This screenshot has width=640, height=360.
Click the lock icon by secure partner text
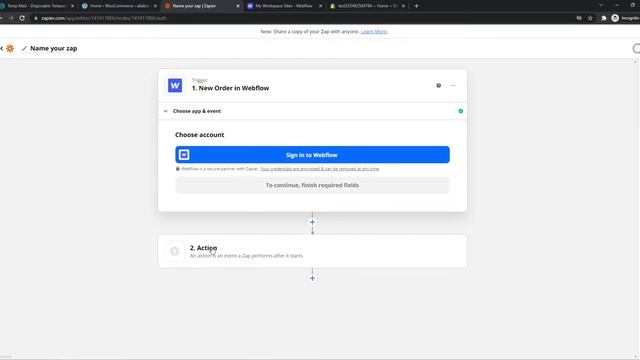[178, 169]
